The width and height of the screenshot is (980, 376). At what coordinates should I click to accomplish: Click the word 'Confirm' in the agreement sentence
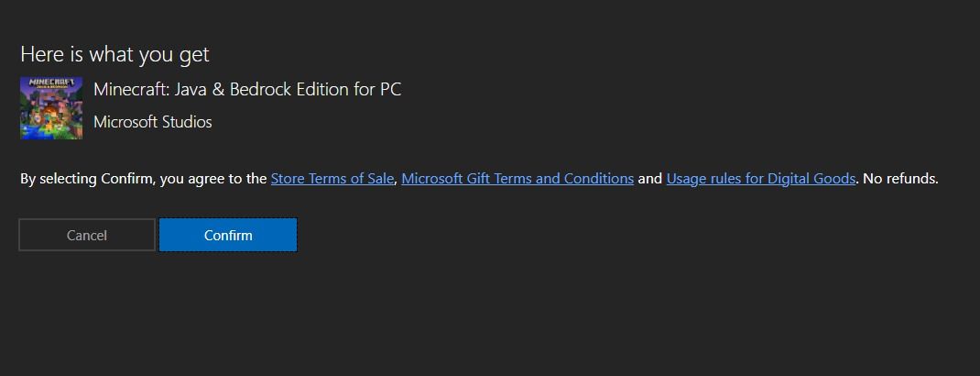(x=125, y=179)
